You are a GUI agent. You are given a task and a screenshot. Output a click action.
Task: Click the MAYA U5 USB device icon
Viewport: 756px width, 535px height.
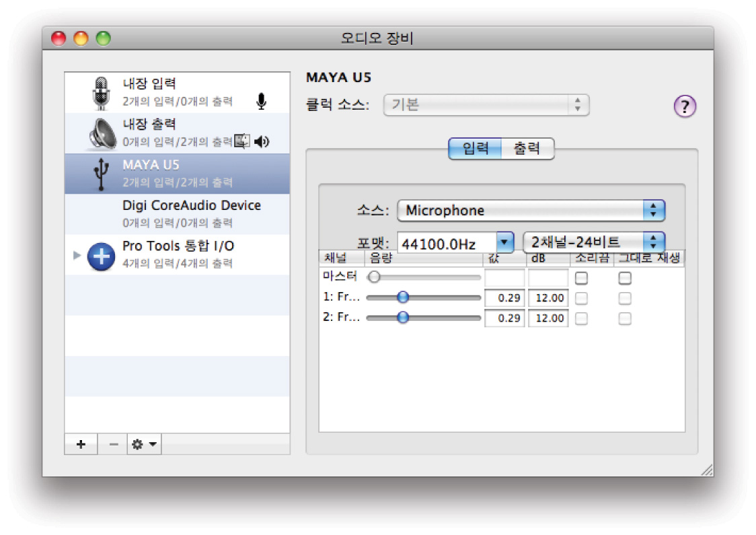pos(101,174)
